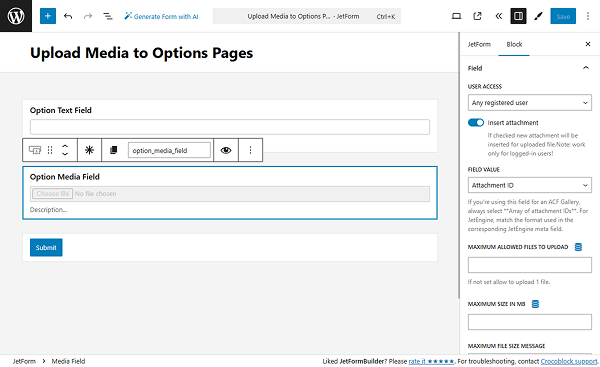Open the WordPress logo menu
Image resolution: width=600 pixels, height=367 pixels.
click(x=16, y=16)
